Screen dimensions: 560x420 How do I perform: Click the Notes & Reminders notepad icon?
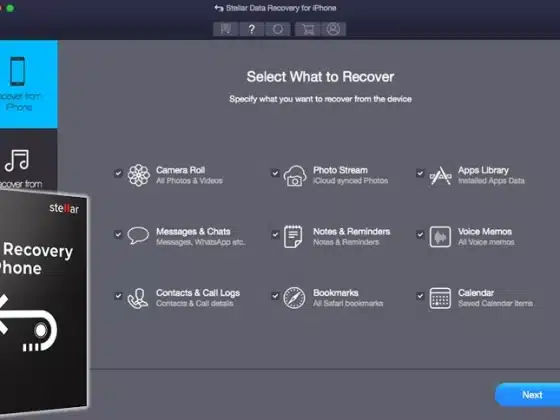pos(293,236)
